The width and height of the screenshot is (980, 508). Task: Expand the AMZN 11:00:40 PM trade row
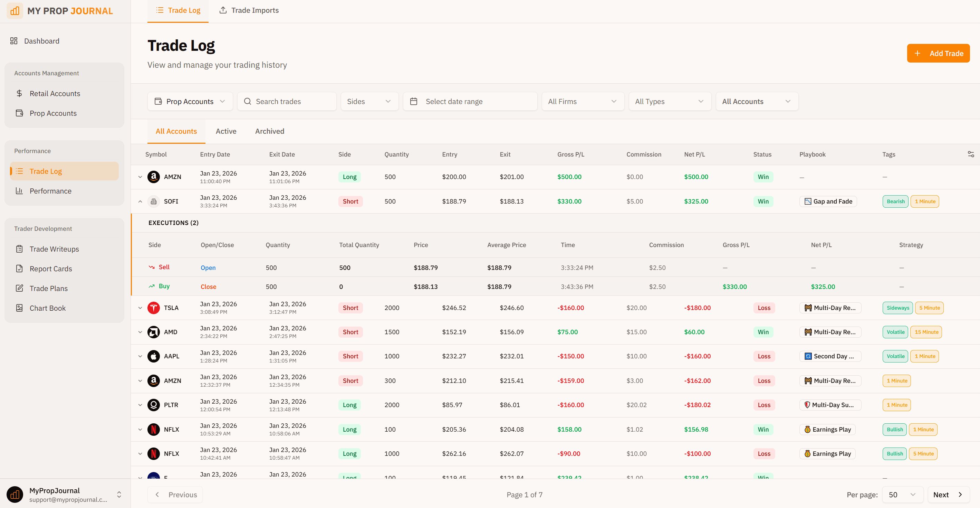pyautogui.click(x=140, y=177)
